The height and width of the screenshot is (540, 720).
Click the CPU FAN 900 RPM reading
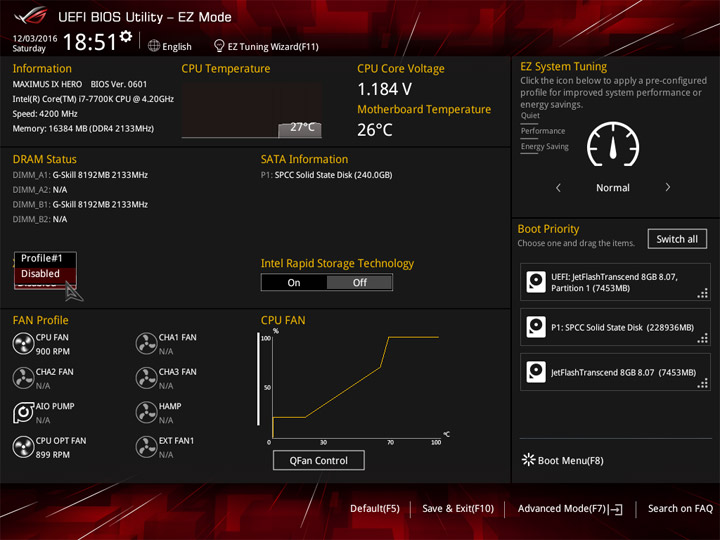click(53, 351)
